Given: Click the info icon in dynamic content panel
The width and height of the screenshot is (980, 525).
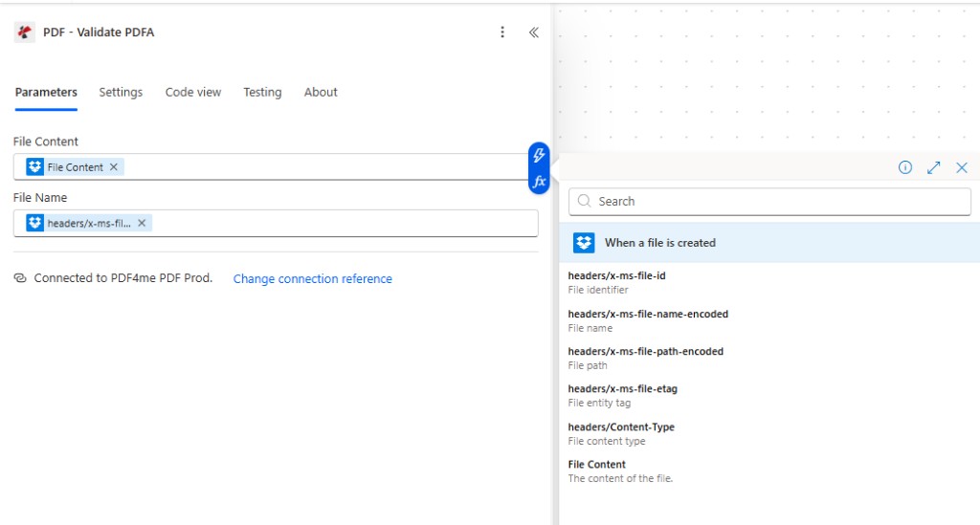Looking at the screenshot, I should (905, 167).
